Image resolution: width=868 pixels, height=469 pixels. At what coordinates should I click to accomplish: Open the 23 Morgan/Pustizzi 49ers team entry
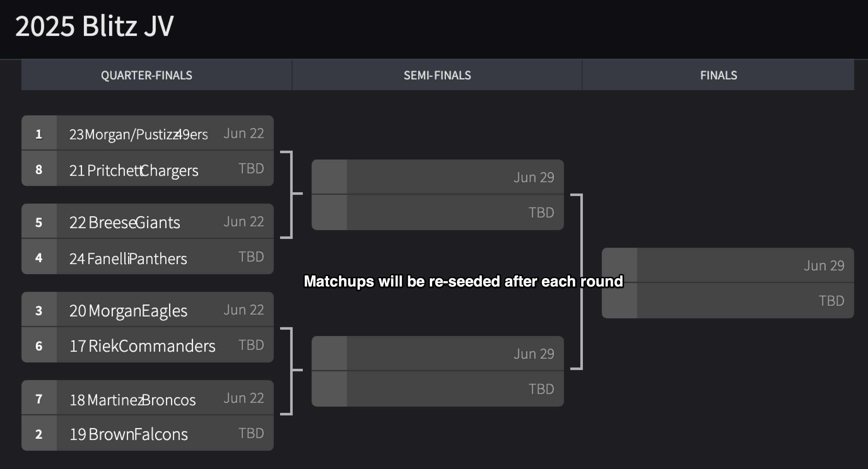click(138, 134)
